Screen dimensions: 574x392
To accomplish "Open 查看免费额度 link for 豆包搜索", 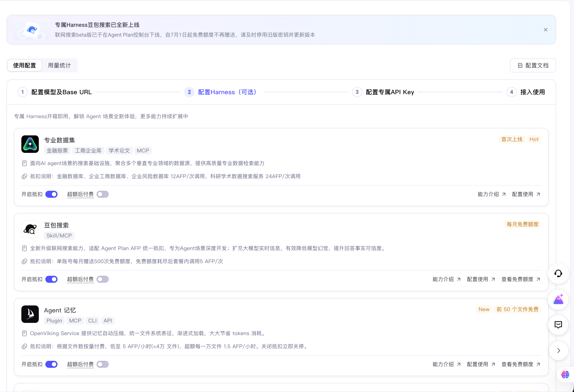I will pos(521,279).
